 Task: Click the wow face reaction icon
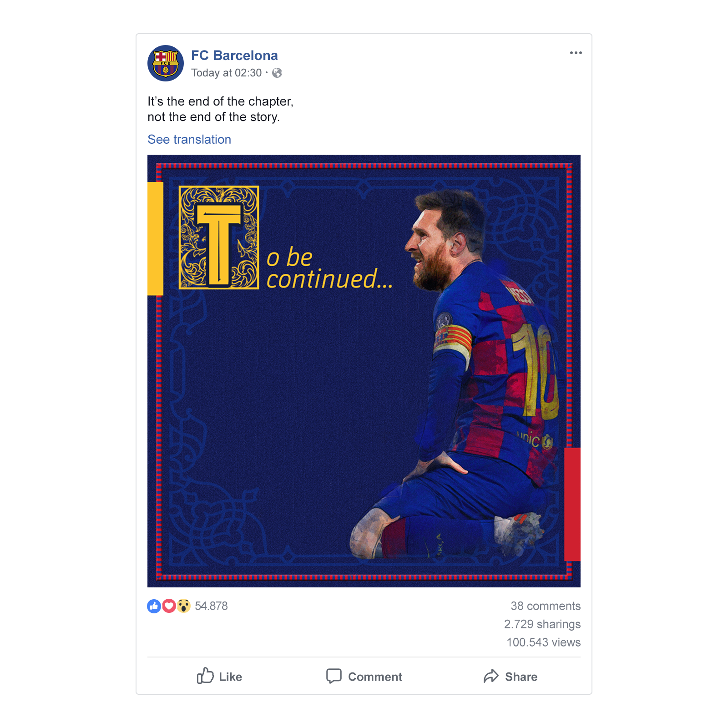[183, 606]
